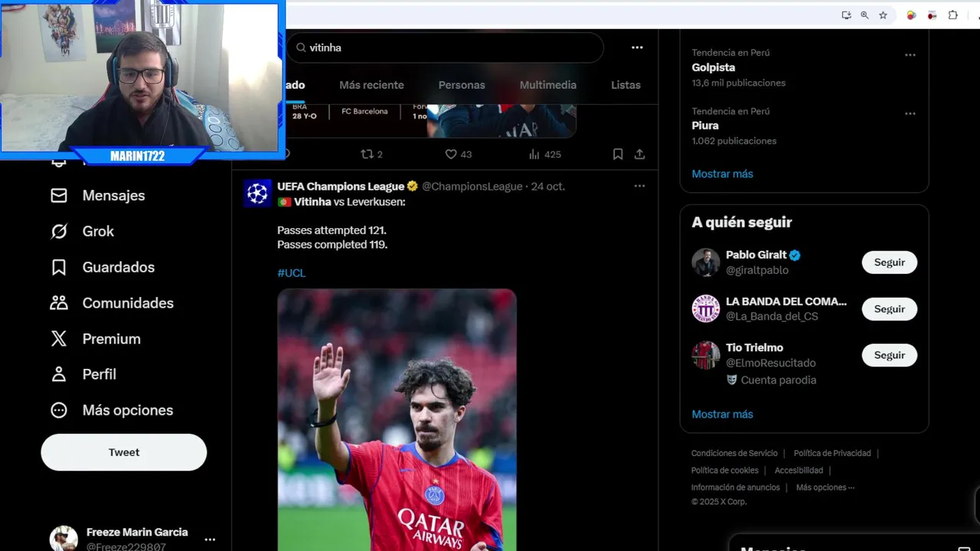Click install app icon in address bar
This screenshot has width=980, height=551.
pos(846,15)
